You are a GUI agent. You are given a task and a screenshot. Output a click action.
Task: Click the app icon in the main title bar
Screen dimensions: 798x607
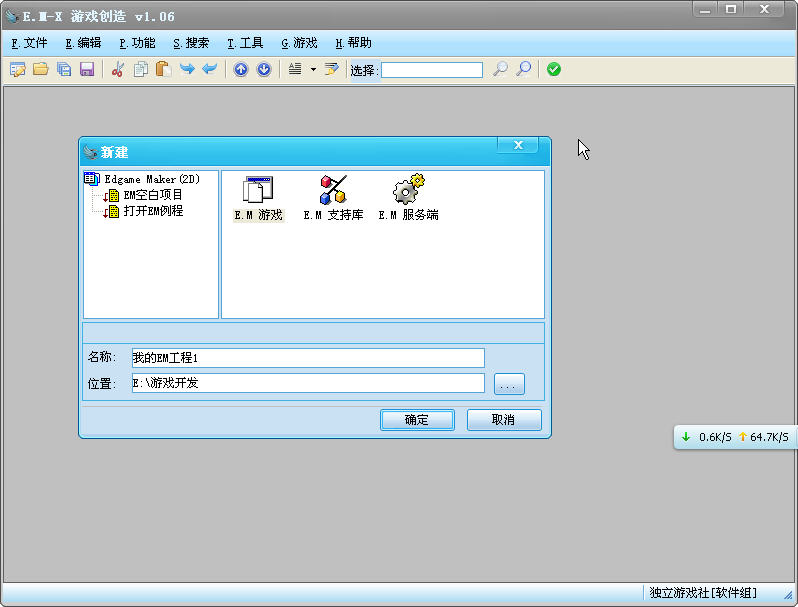(x=11, y=16)
